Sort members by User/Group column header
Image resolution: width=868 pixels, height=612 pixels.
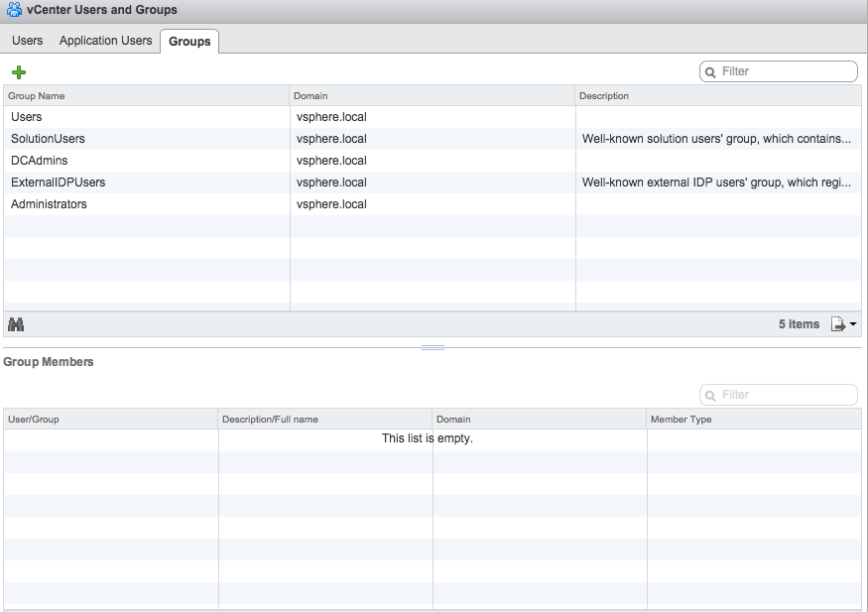click(111, 419)
